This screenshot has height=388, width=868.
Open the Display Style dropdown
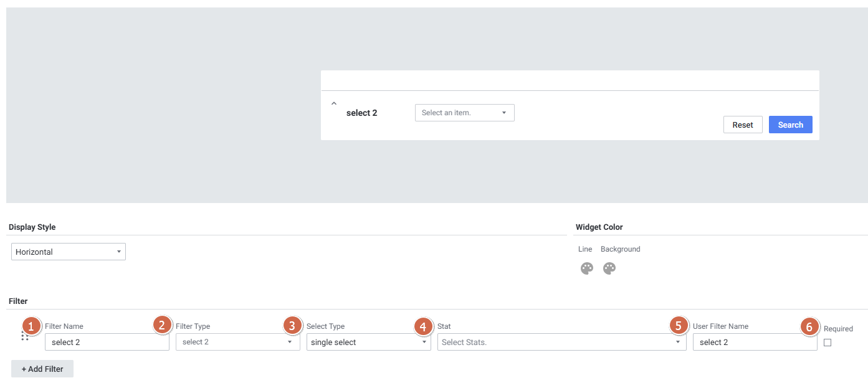pyautogui.click(x=69, y=252)
